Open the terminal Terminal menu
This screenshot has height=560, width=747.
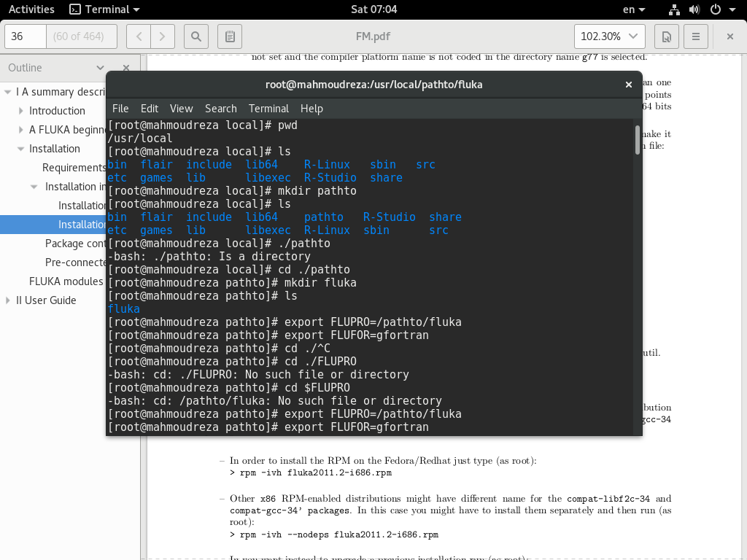click(268, 109)
